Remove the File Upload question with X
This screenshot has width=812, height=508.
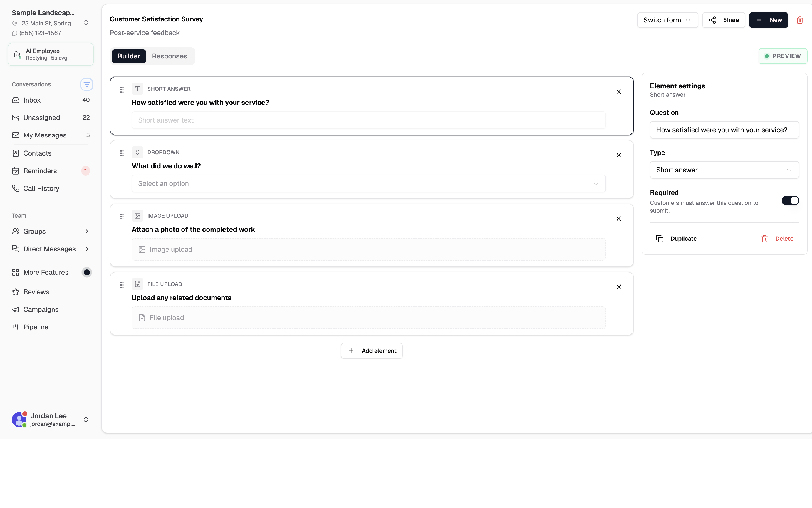coord(618,287)
